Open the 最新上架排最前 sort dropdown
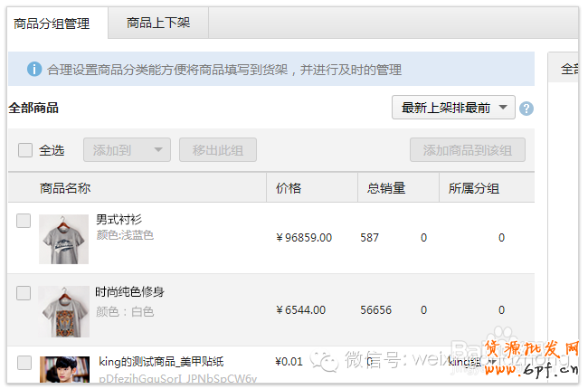 click(x=453, y=108)
